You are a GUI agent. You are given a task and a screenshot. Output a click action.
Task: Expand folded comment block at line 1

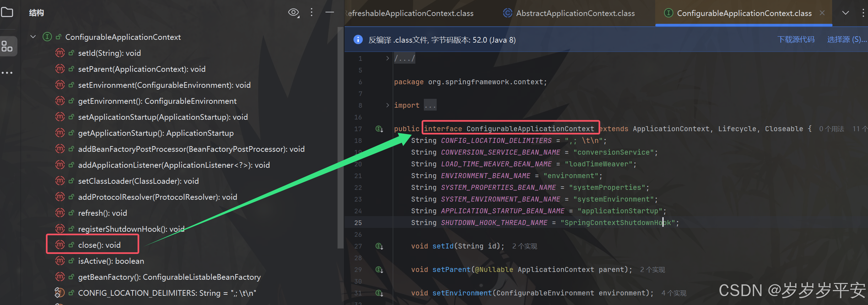[388, 58]
